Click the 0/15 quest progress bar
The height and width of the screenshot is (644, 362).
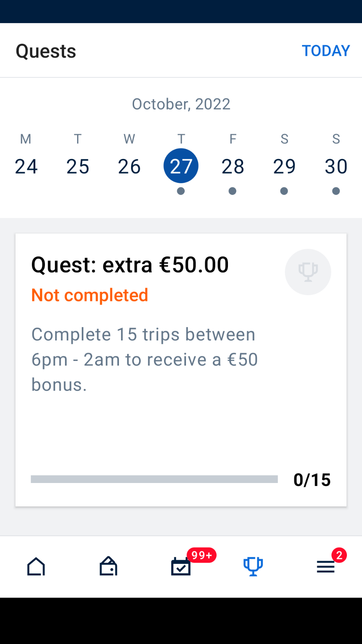[x=154, y=479]
